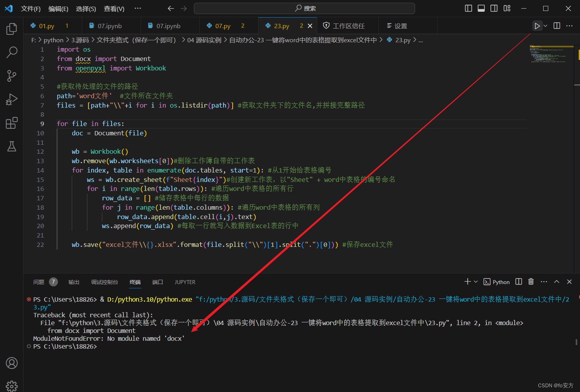Select F: drive in breadcrumb
580x392 pixels.
pos(34,40)
